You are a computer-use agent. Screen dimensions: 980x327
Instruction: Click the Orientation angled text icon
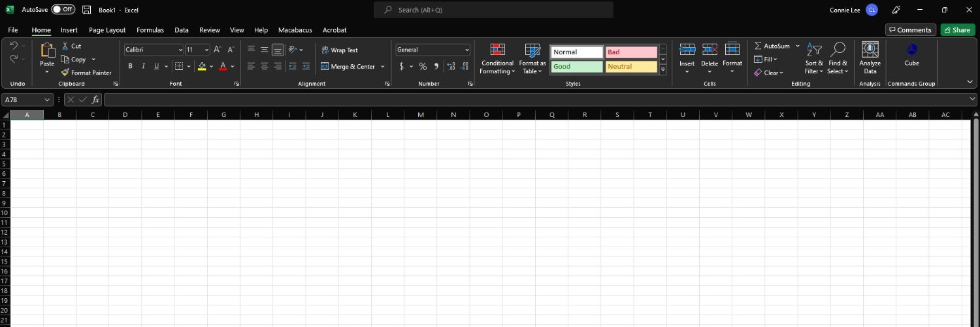[293, 50]
